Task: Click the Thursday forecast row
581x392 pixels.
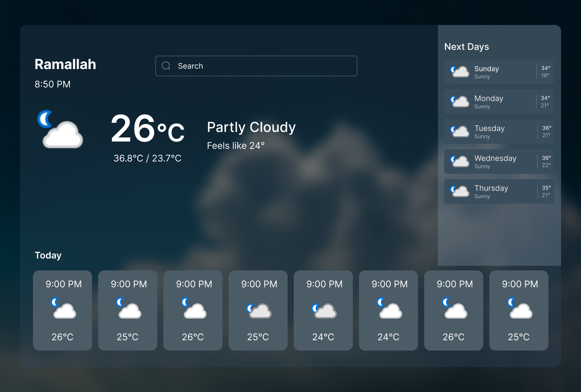Action: (x=498, y=191)
